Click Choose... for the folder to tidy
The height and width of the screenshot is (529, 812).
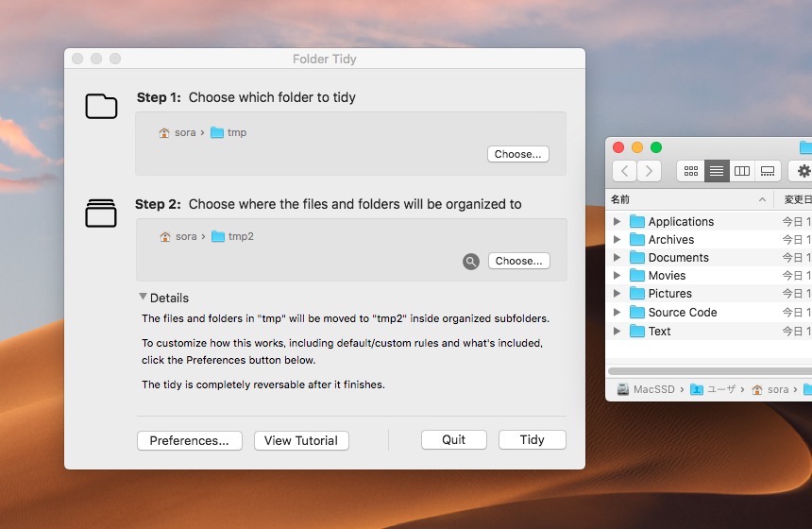coord(517,154)
